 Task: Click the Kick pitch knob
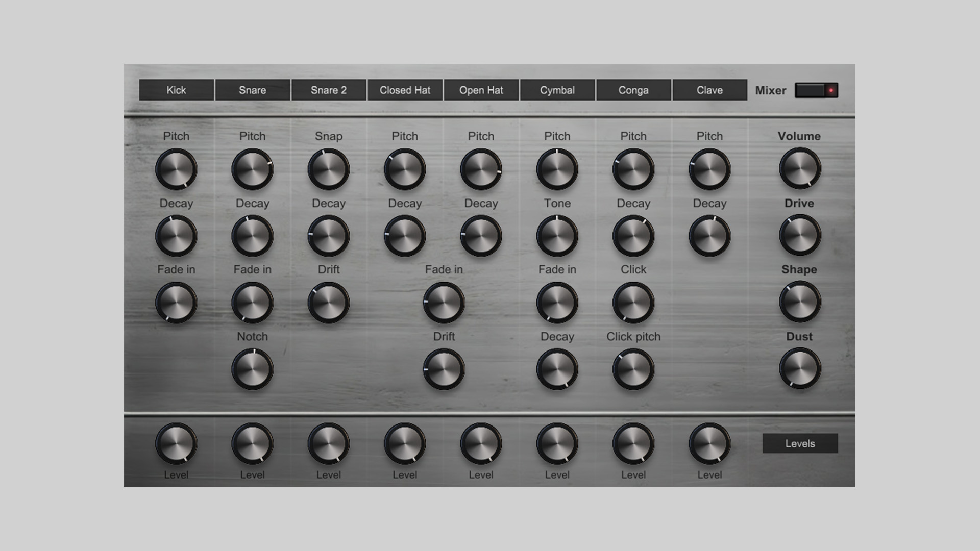(176, 169)
